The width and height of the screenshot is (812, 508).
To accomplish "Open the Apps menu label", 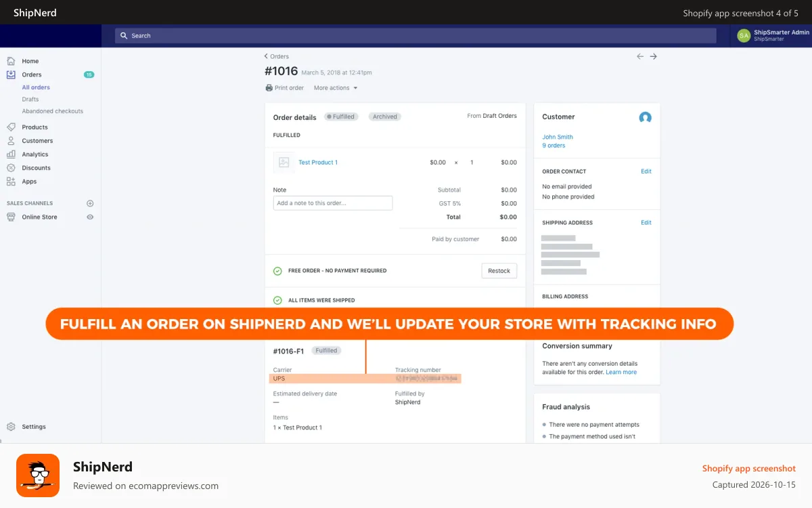I will [29, 182].
